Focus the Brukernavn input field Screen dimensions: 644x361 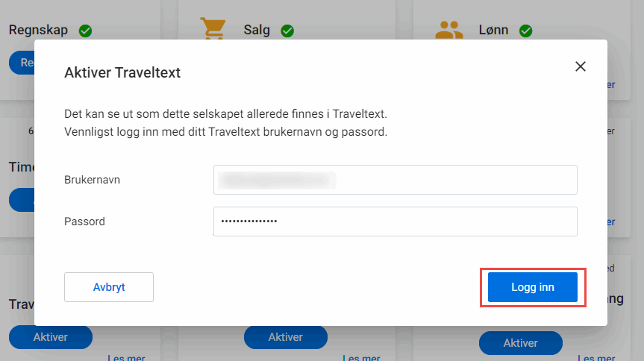click(x=395, y=180)
